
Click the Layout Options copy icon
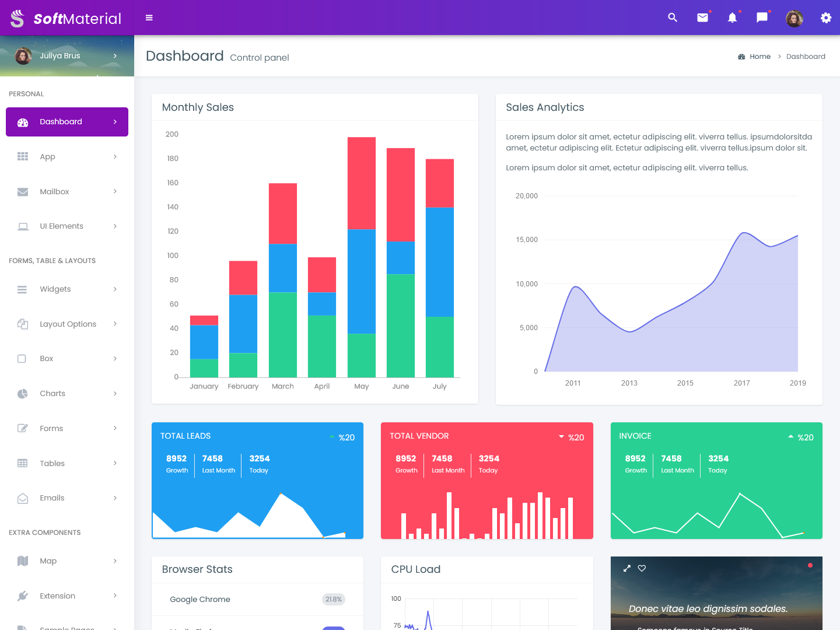(23, 324)
